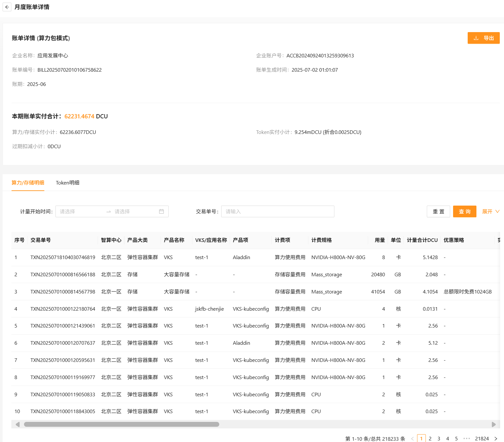
Task: Click the 导出 export button
Action: click(x=483, y=38)
